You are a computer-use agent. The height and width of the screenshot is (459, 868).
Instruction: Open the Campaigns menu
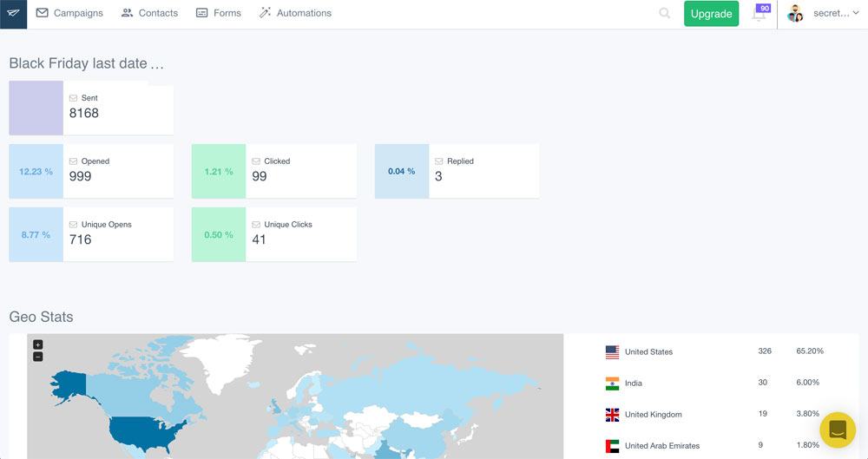point(69,14)
